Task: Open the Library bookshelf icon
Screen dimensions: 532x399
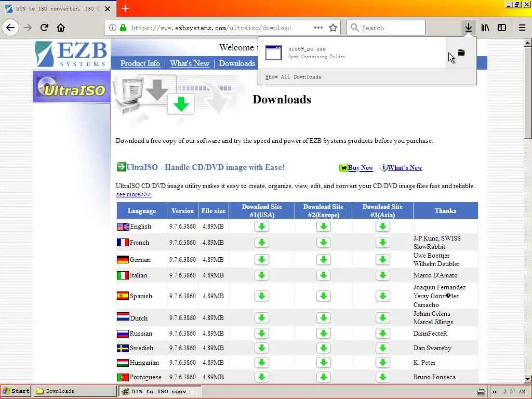Action: pyautogui.click(x=485, y=28)
